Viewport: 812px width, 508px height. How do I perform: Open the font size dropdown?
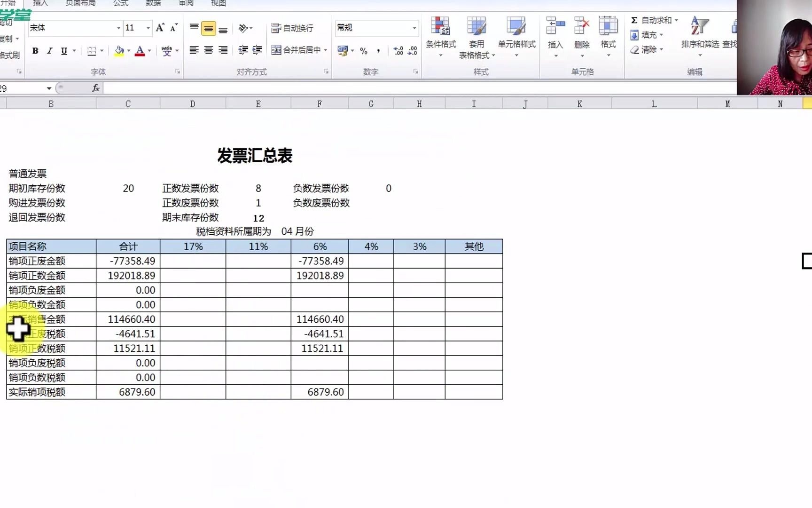[x=148, y=28]
